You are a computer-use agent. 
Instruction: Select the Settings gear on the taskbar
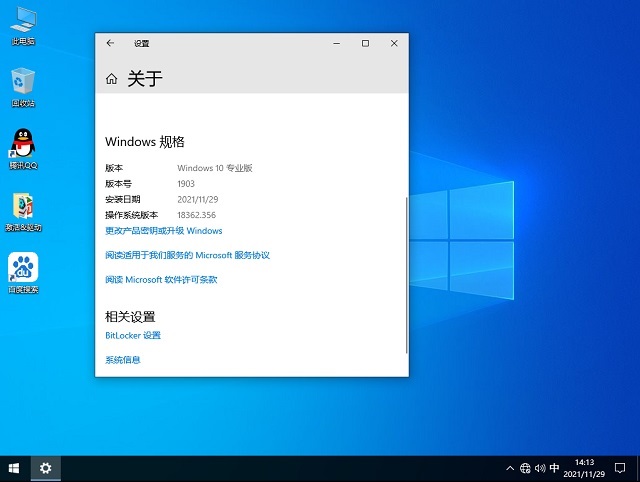pos(45,468)
